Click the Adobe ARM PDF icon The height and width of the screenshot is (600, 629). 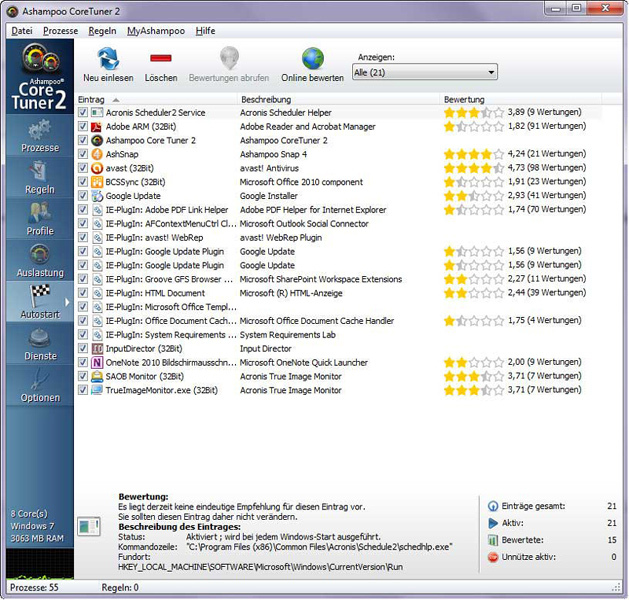pyautogui.click(x=97, y=126)
